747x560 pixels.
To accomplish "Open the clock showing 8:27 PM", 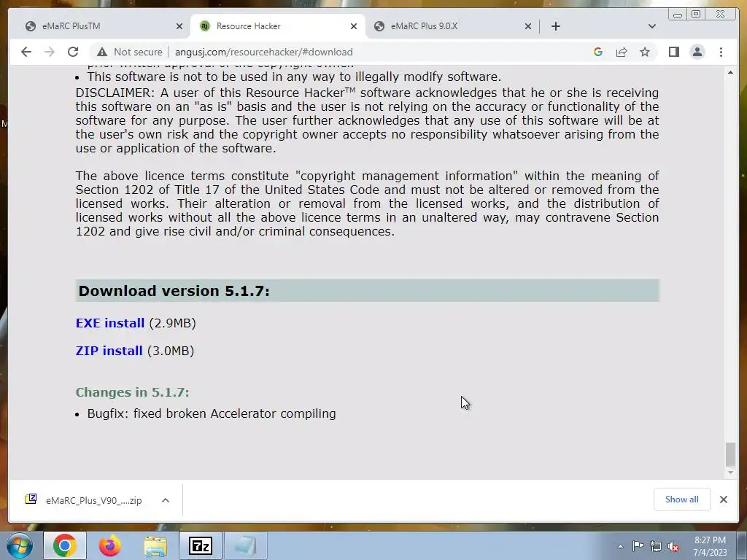I will pos(710,546).
